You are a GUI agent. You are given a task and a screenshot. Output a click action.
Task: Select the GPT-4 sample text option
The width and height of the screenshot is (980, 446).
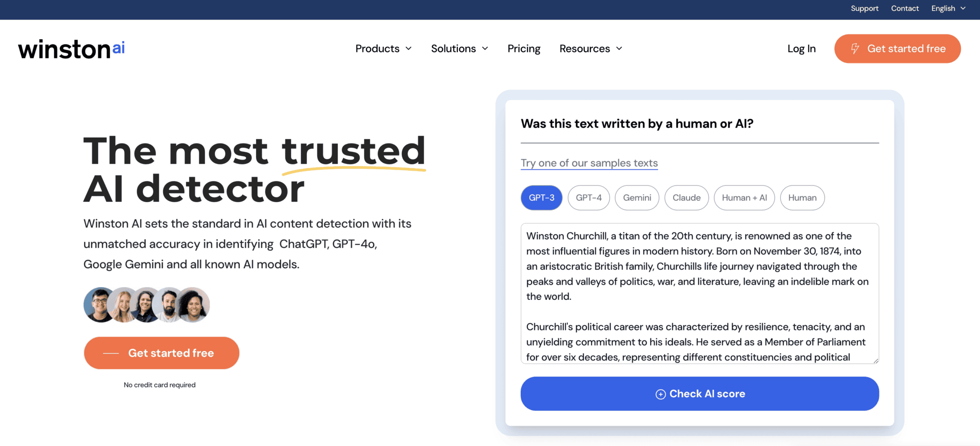pyautogui.click(x=589, y=198)
